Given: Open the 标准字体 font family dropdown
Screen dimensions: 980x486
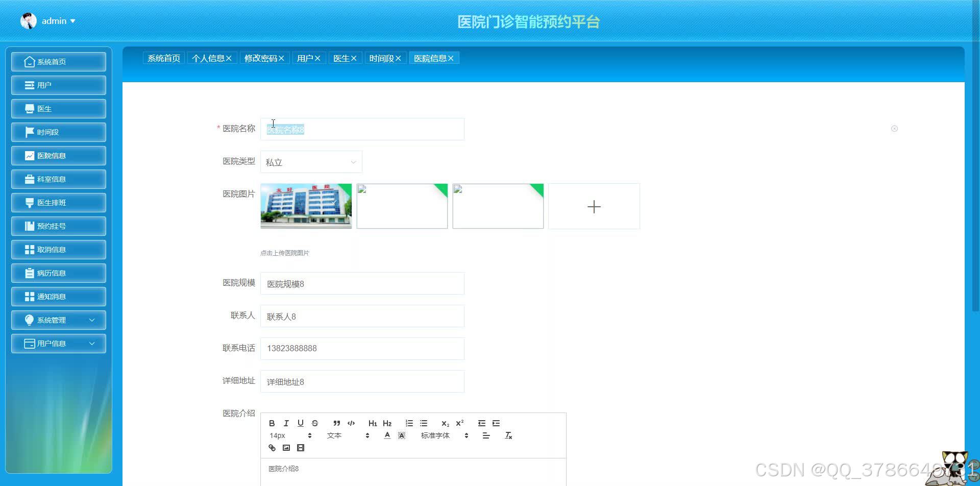Looking at the screenshot, I should click(445, 435).
